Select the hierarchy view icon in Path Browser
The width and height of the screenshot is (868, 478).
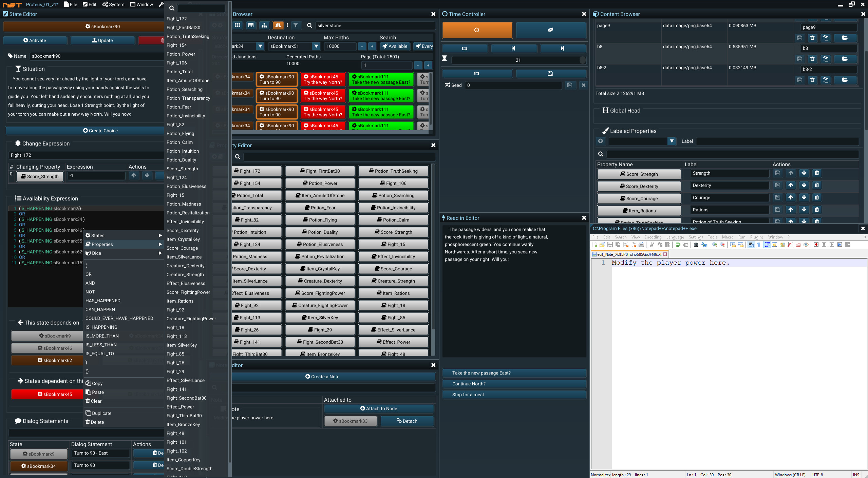point(264,25)
